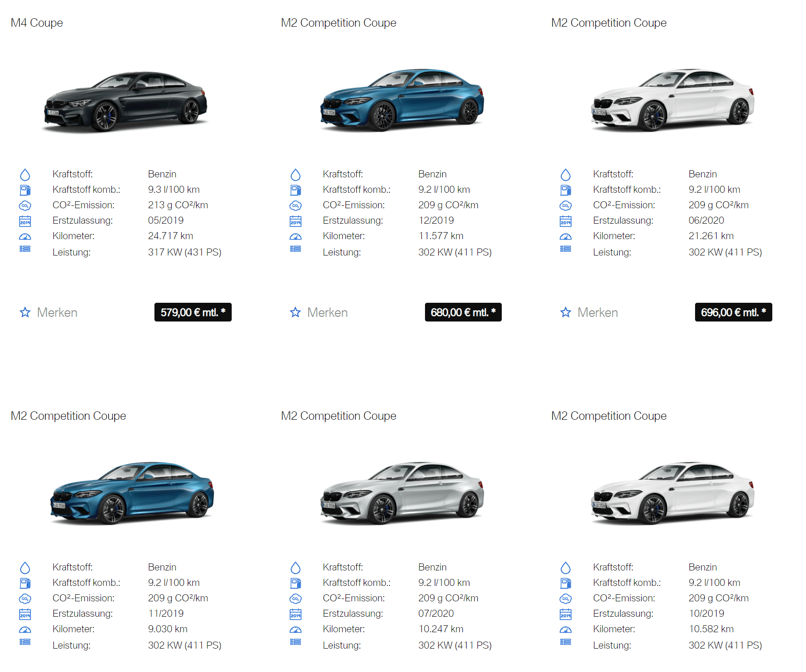Click calendar icon beside 07/2020
The width and height of the screenshot is (806, 672).
click(295, 614)
